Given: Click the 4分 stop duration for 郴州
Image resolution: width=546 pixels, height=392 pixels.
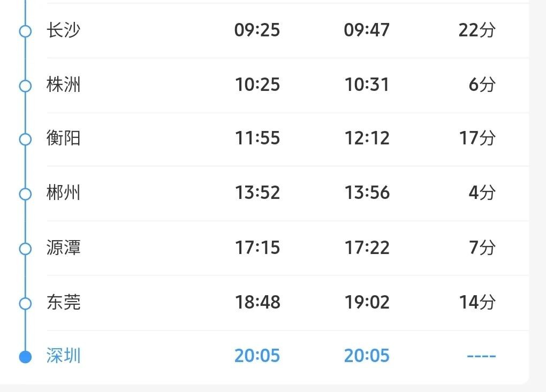Looking at the screenshot, I should click(x=482, y=193).
